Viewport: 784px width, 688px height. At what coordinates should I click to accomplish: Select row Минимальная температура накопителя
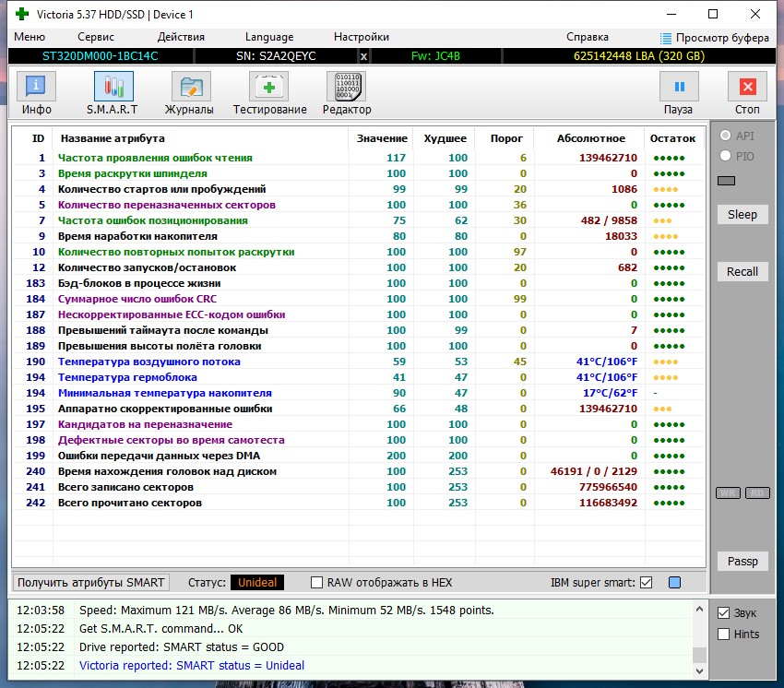click(359, 393)
